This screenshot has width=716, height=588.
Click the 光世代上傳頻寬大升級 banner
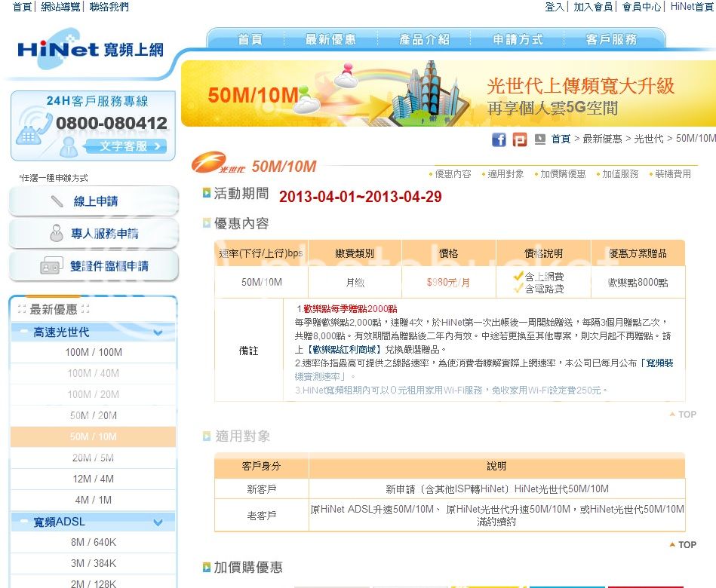[448, 93]
